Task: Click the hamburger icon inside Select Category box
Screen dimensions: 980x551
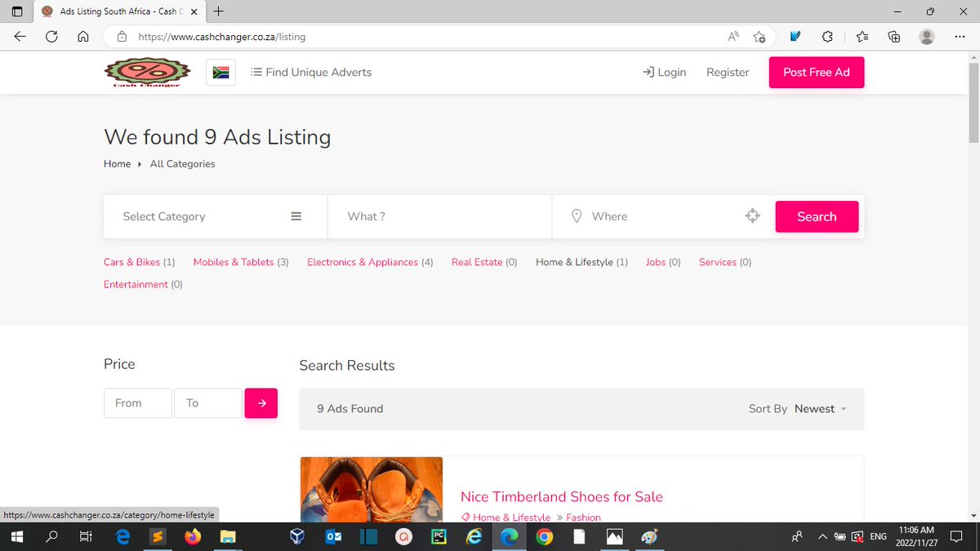Action: (296, 216)
